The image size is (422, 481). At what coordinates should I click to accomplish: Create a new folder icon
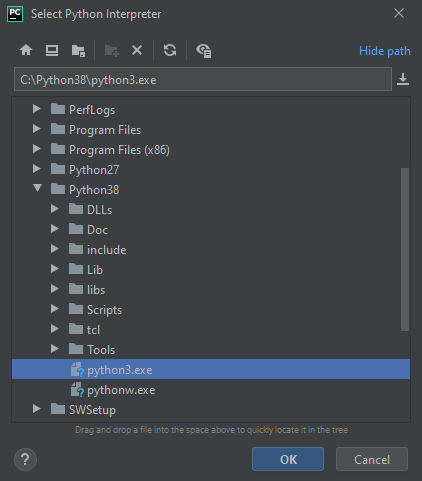pos(111,51)
